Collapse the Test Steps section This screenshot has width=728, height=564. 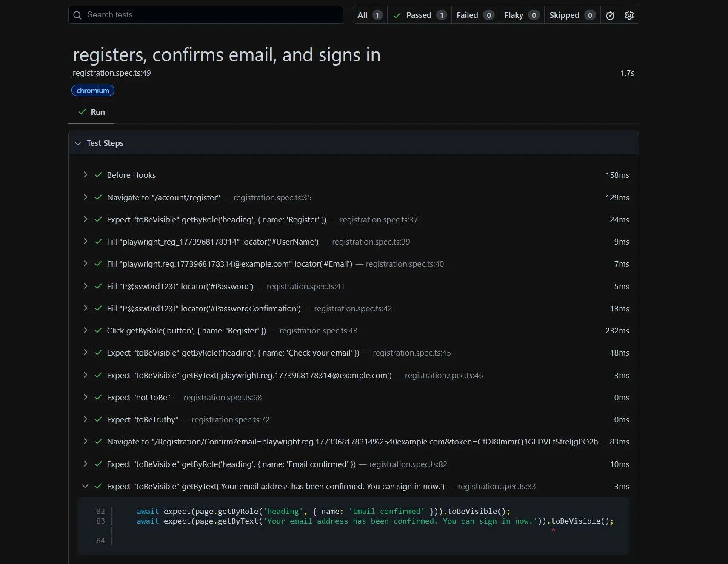click(x=78, y=143)
